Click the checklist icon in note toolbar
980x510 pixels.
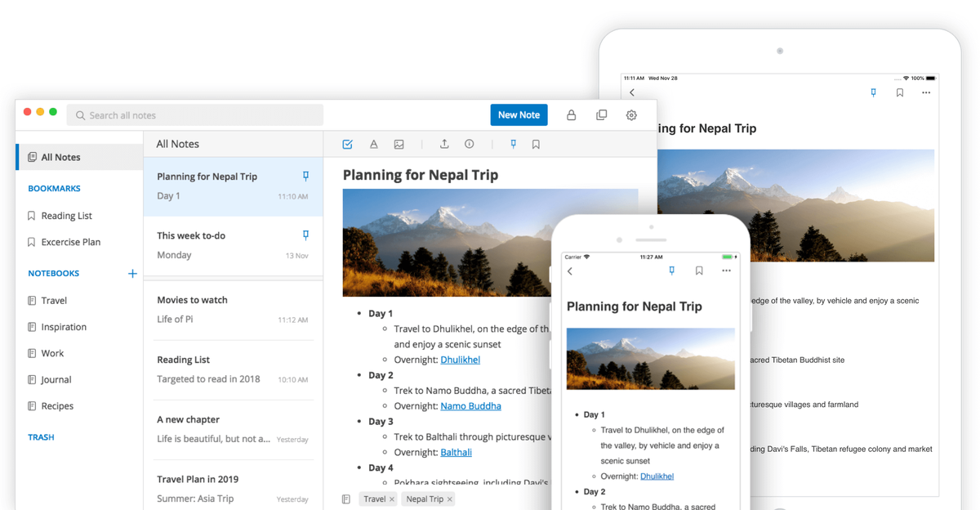pyautogui.click(x=347, y=145)
